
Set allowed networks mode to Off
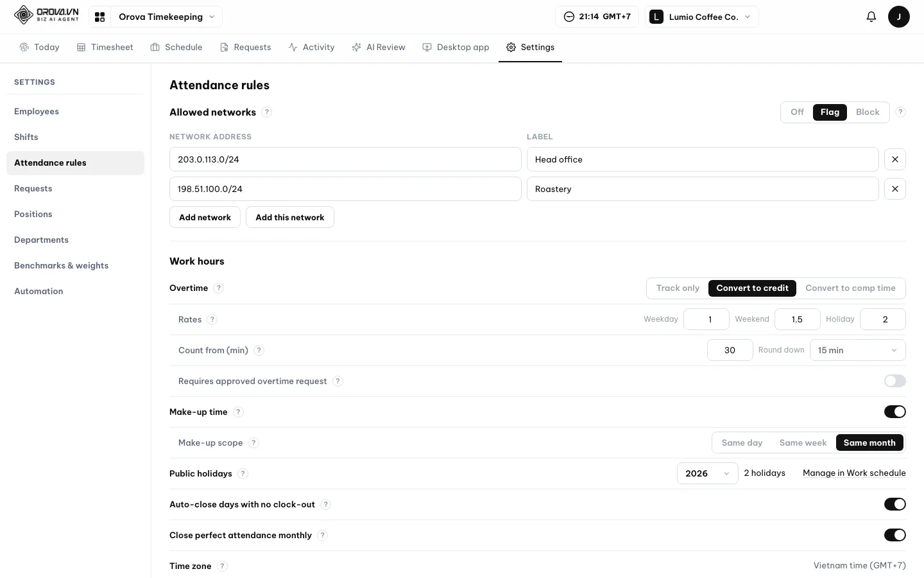coord(797,112)
